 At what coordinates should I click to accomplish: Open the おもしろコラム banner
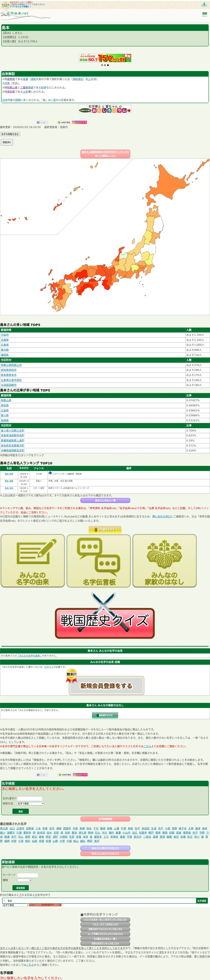tap(105, 109)
